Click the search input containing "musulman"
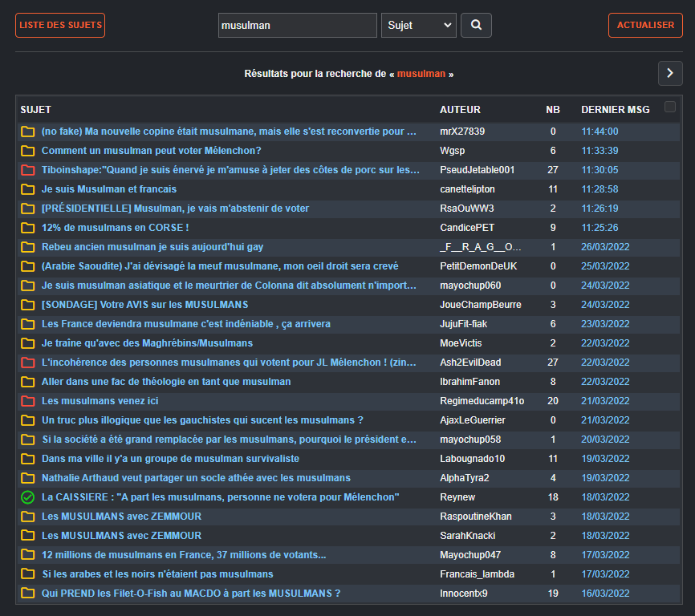Image resolution: width=695 pixels, height=616 pixels. tap(297, 25)
